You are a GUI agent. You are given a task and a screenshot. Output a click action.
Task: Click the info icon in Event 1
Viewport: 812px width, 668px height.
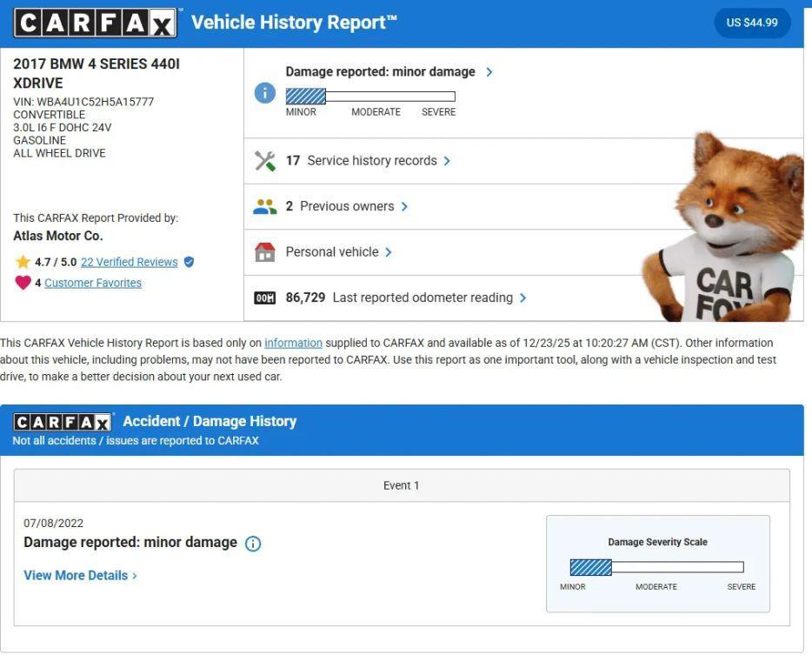pyautogui.click(x=253, y=544)
